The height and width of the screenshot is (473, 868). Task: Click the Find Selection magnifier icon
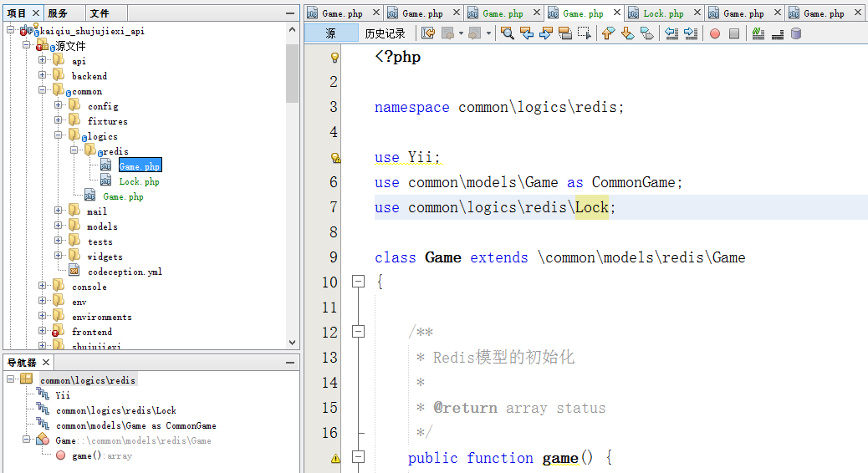pyautogui.click(x=508, y=33)
